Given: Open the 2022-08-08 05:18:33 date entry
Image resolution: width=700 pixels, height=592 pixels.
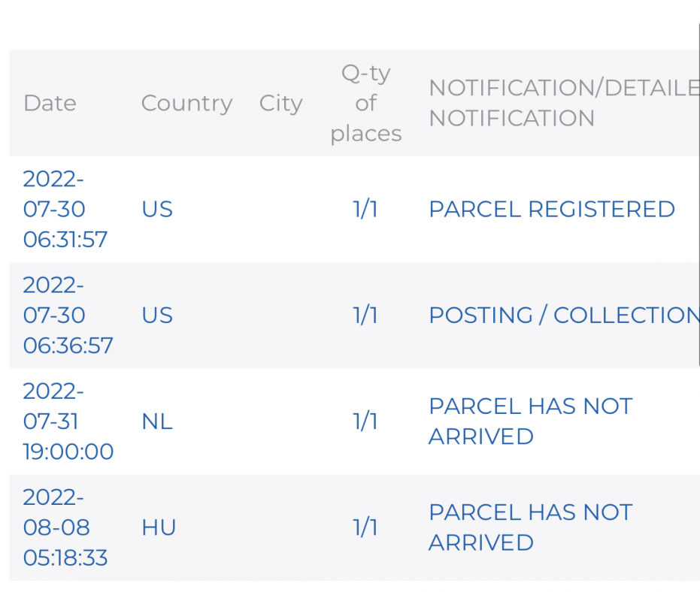Looking at the screenshot, I should coord(65,527).
